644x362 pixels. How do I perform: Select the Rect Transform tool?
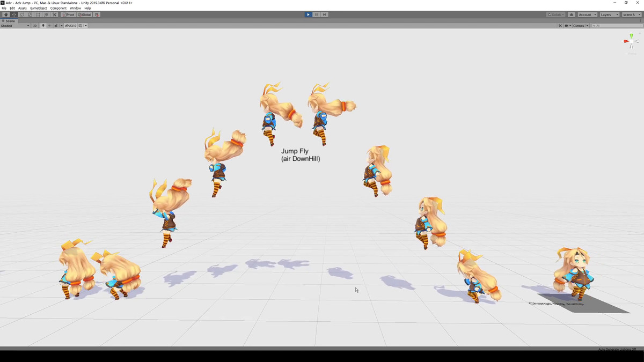pyautogui.click(x=38, y=14)
